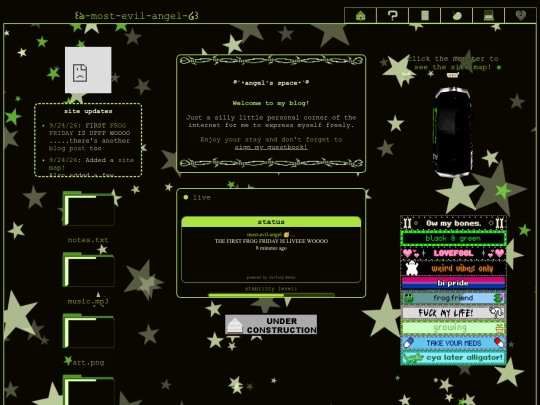
Task: Click the monster can for site map
Action: pos(453,132)
